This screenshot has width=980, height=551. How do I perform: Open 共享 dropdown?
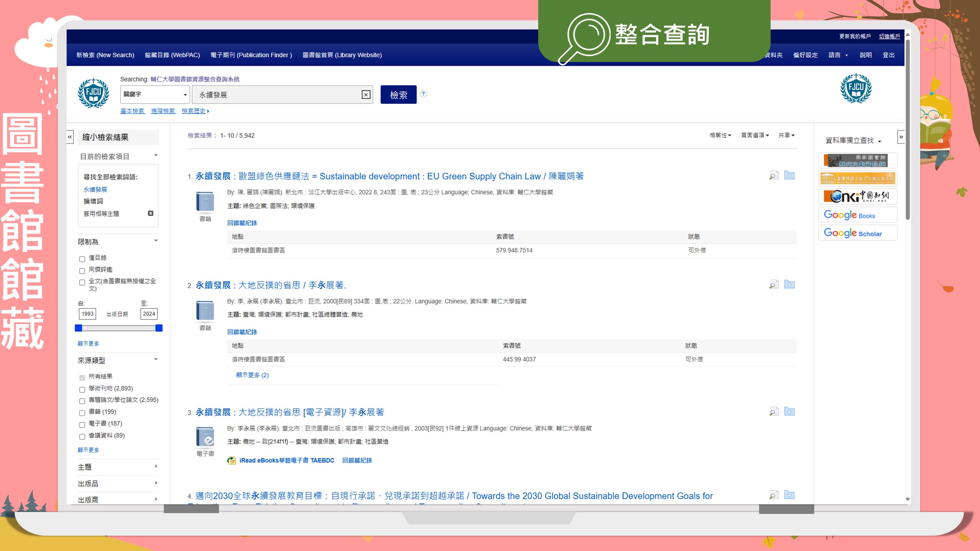pos(786,135)
